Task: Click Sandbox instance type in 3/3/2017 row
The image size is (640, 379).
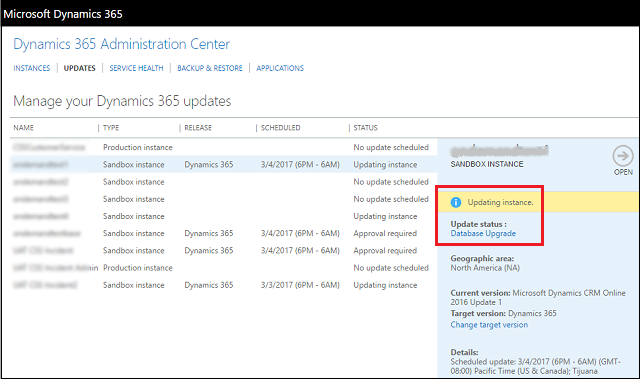Action: 133,285
